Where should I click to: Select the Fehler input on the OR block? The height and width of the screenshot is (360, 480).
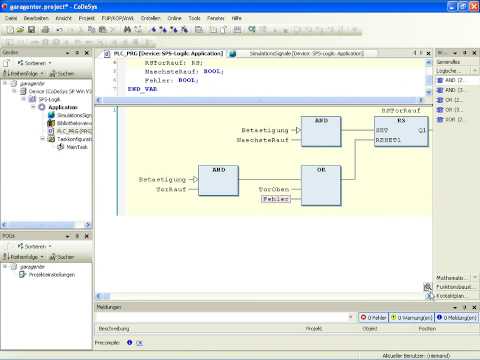[276, 199]
